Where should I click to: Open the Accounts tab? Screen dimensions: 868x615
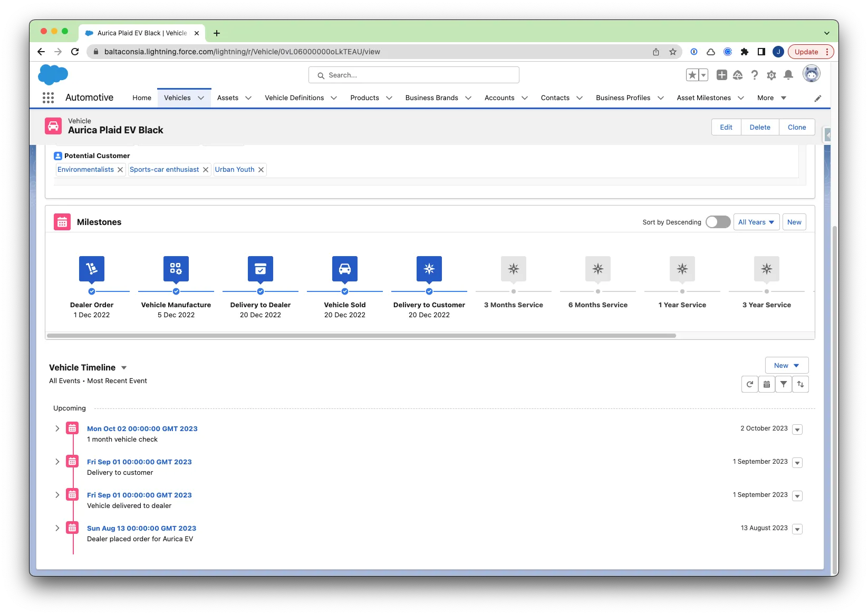pyautogui.click(x=499, y=98)
